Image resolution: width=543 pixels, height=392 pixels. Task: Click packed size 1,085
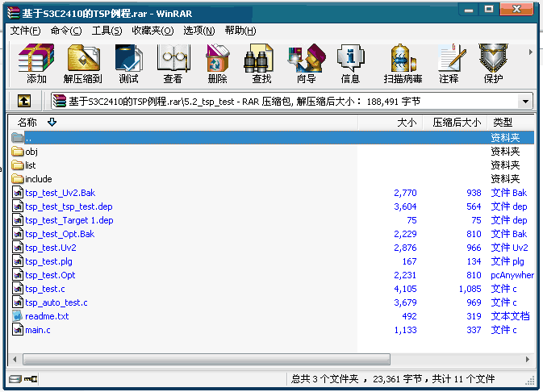click(470, 289)
